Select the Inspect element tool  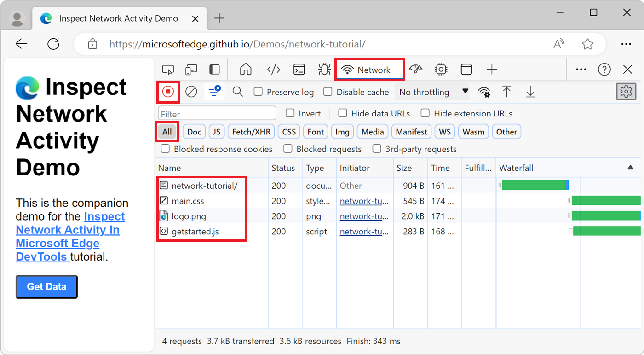click(168, 69)
